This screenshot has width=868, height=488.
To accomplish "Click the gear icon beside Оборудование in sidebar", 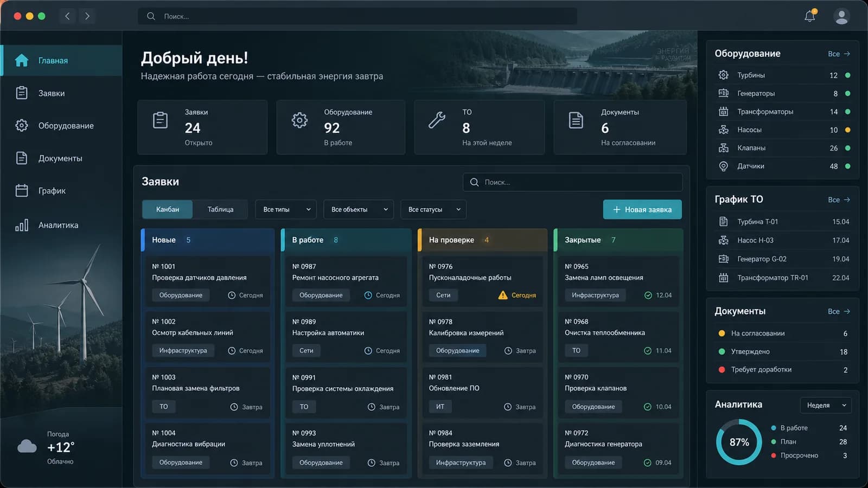I will click(x=22, y=125).
